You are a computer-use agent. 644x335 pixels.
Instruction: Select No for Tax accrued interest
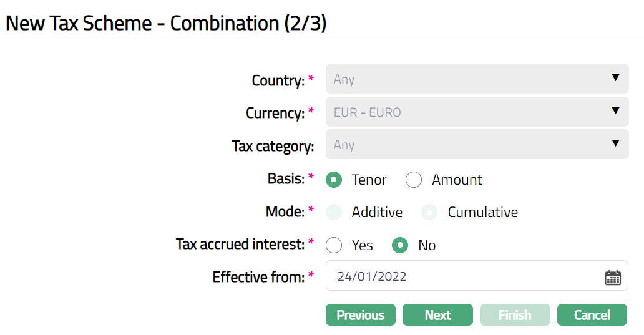pos(400,245)
